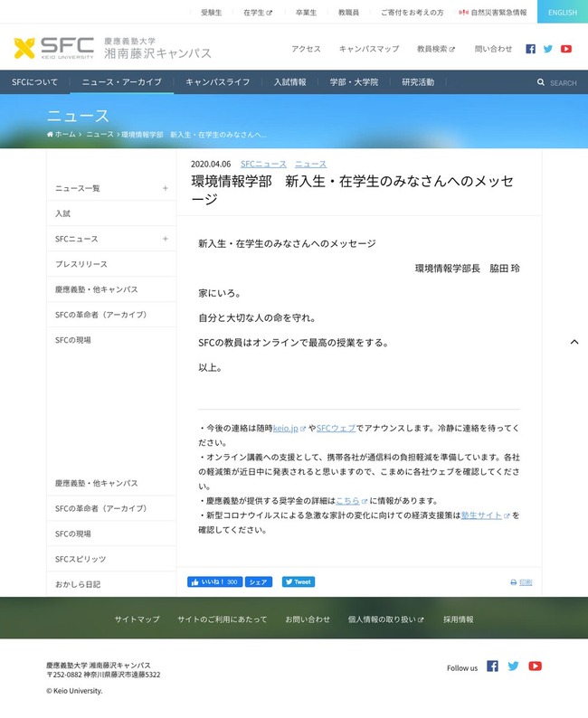
Task: Open 入試情報 nav menu
Action: click(x=290, y=82)
